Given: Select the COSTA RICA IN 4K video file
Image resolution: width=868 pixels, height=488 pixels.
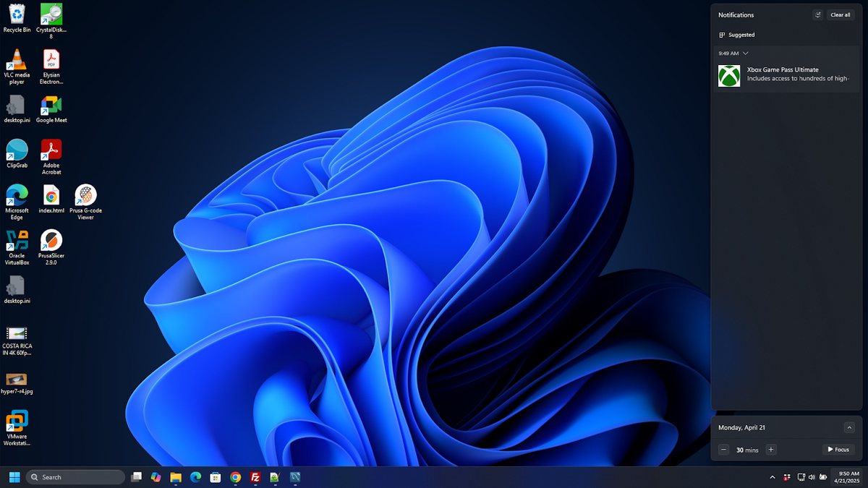Looking at the screenshot, I should [x=17, y=341].
